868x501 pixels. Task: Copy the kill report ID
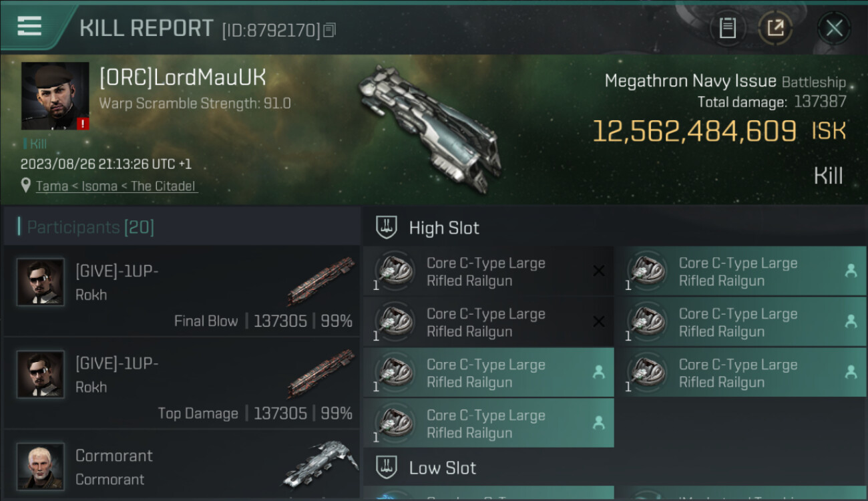point(330,30)
